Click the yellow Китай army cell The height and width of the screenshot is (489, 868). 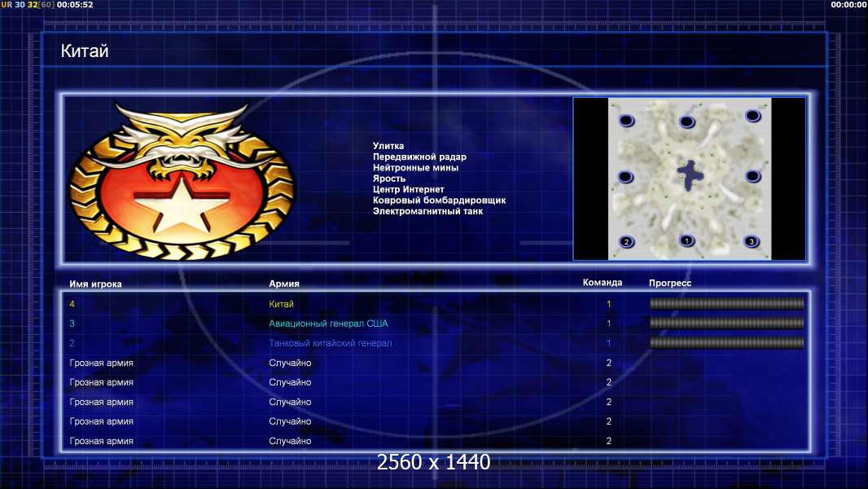pyautogui.click(x=281, y=304)
